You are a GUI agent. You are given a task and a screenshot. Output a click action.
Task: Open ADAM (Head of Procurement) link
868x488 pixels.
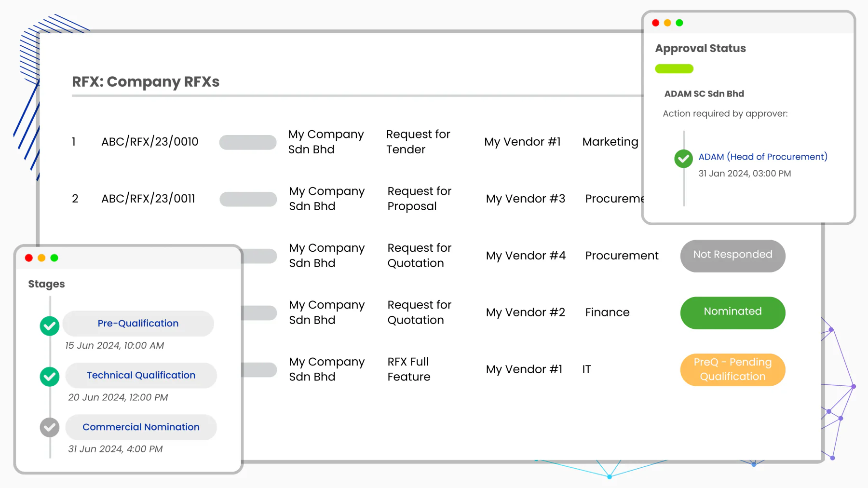click(x=763, y=157)
